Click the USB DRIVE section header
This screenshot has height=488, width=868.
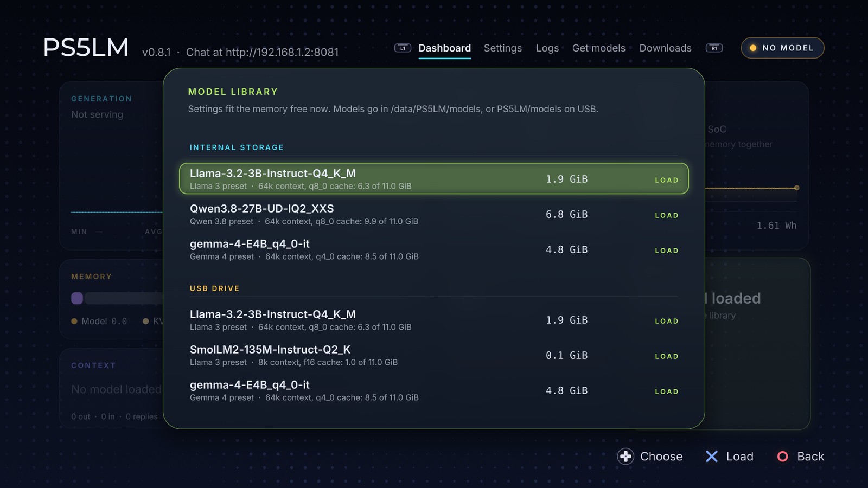215,288
